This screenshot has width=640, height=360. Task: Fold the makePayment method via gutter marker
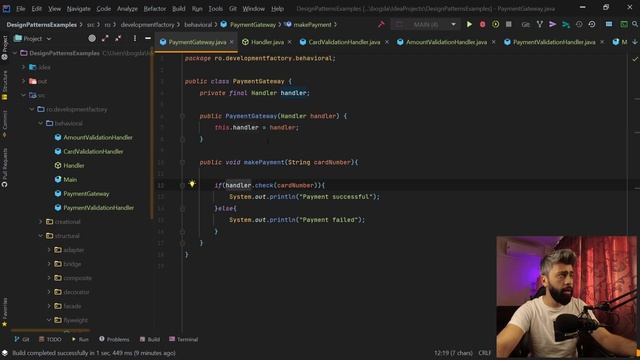[x=182, y=162]
